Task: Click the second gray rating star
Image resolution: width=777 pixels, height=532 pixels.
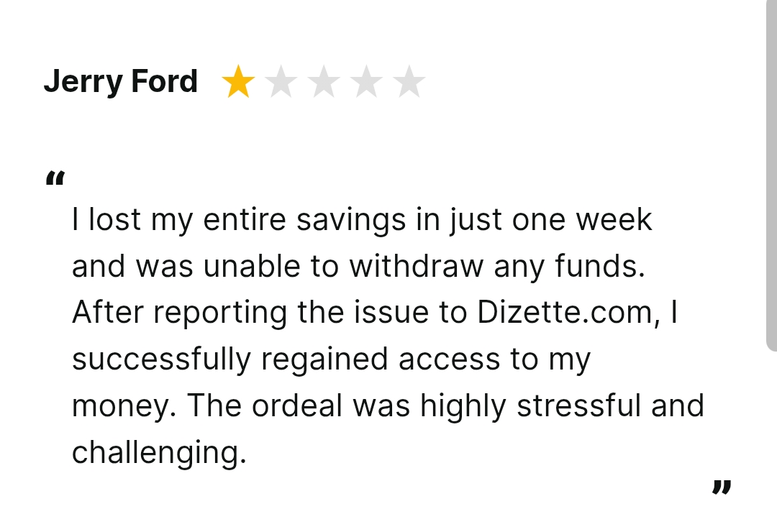Action: click(x=281, y=81)
